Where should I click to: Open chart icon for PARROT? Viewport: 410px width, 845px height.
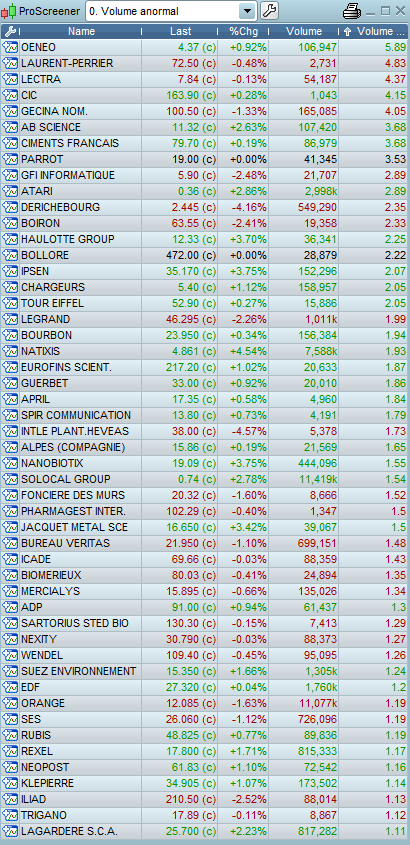11,159
